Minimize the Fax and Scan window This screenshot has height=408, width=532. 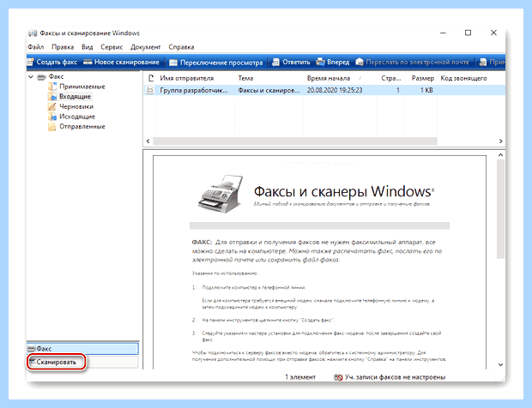pyautogui.click(x=443, y=33)
